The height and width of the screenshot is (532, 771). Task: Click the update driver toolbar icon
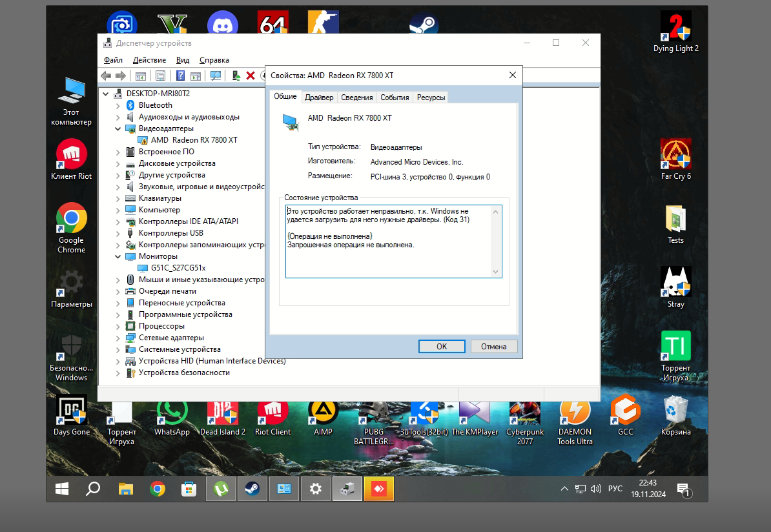[x=236, y=76]
